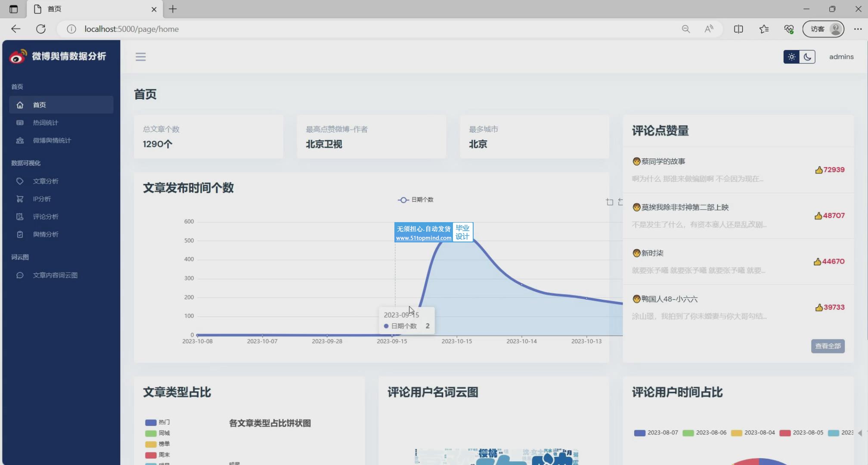Click the 热门 blue legend swatch
The image size is (868, 465).
point(151,422)
